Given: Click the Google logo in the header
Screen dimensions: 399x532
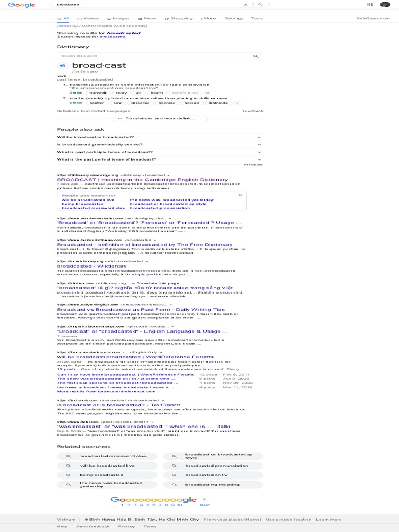Looking at the screenshot, I should (21, 5).
